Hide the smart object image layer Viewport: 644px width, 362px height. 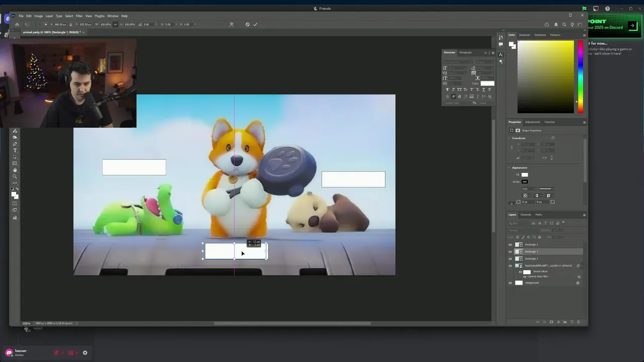(x=510, y=266)
